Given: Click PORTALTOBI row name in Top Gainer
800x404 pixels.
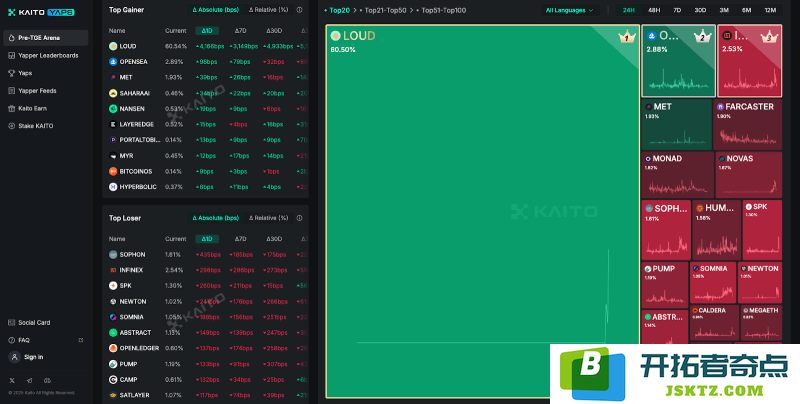Looking at the screenshot, I should pyautogui.click(x=139, y=140).
